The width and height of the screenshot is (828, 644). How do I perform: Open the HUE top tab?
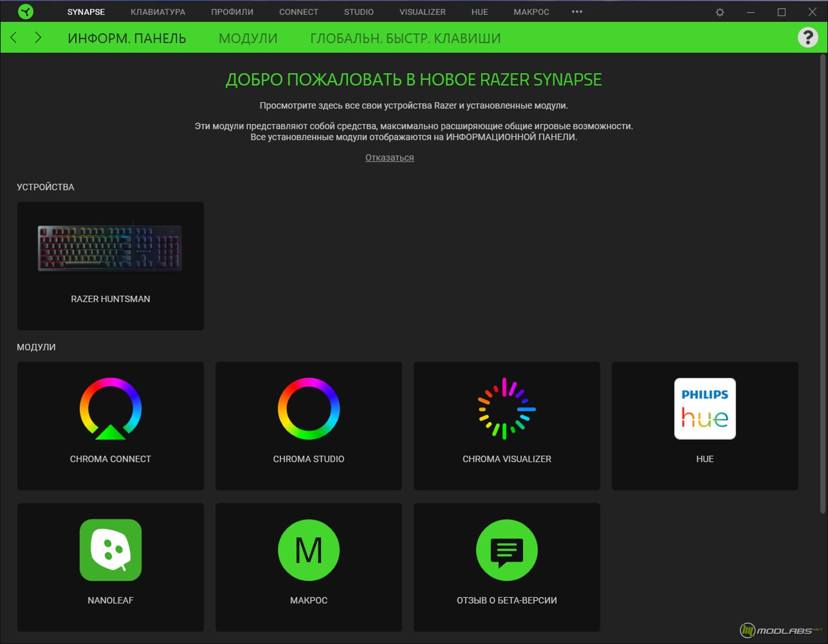click(479, 12)
